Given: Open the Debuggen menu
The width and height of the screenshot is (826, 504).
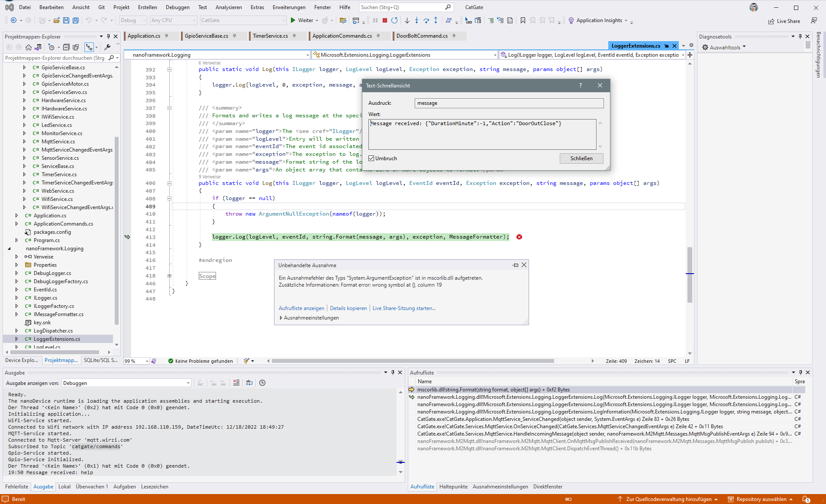Looking at the screenshot, I should 177,7.
